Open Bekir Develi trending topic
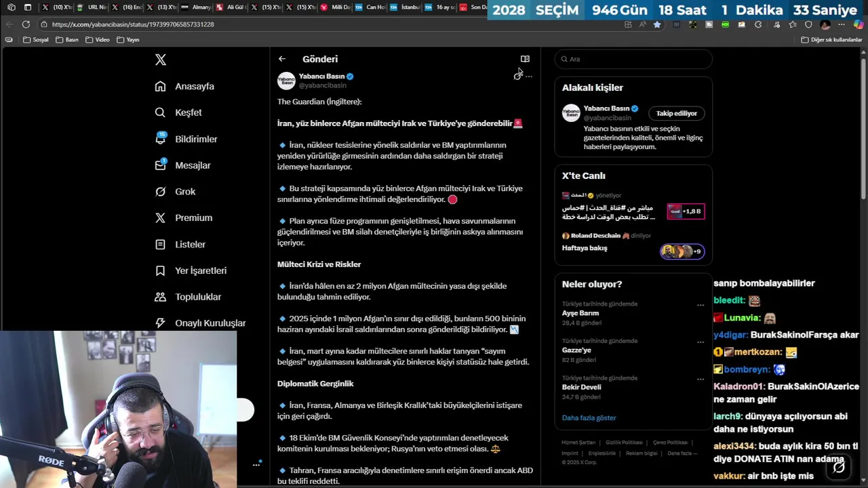 tap(581, 387)
